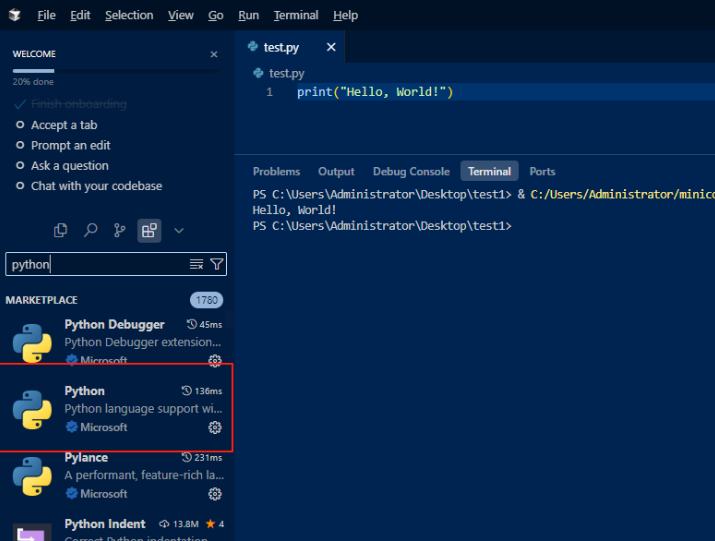The width and height of the screenshot is (715, 541).
Task: Open the Search view magnifier icon
Action: tap(90, 230)
